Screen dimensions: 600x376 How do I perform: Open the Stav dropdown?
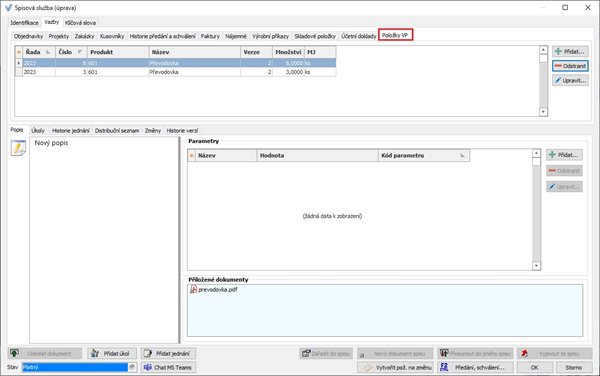click(x=132, y=367)
